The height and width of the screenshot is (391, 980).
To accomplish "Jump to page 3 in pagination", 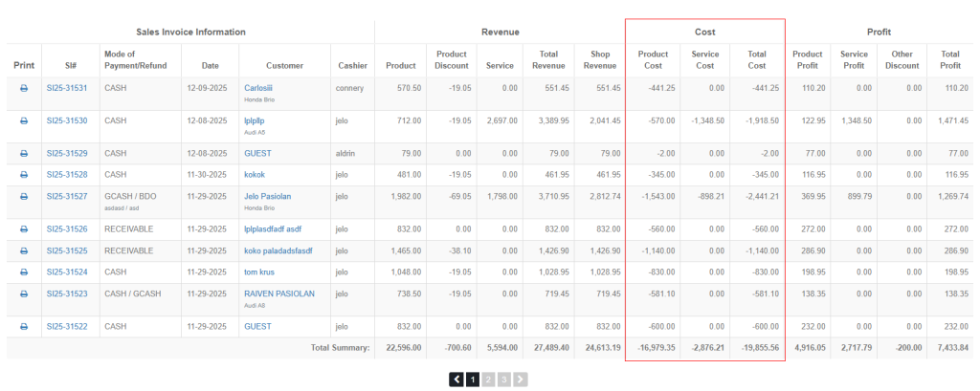I will 504,380.
